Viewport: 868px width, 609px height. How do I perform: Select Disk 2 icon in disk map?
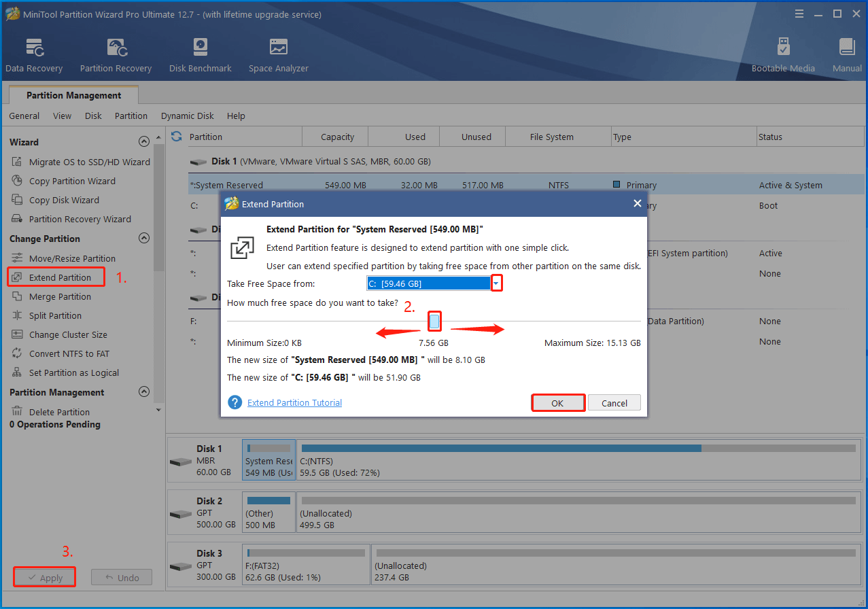(180, 513)
